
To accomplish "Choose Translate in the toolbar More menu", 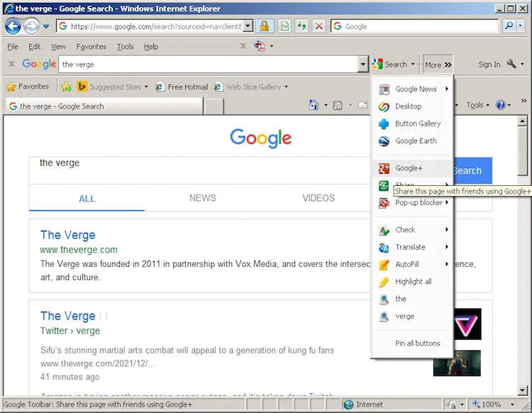I will pos(410,247).
